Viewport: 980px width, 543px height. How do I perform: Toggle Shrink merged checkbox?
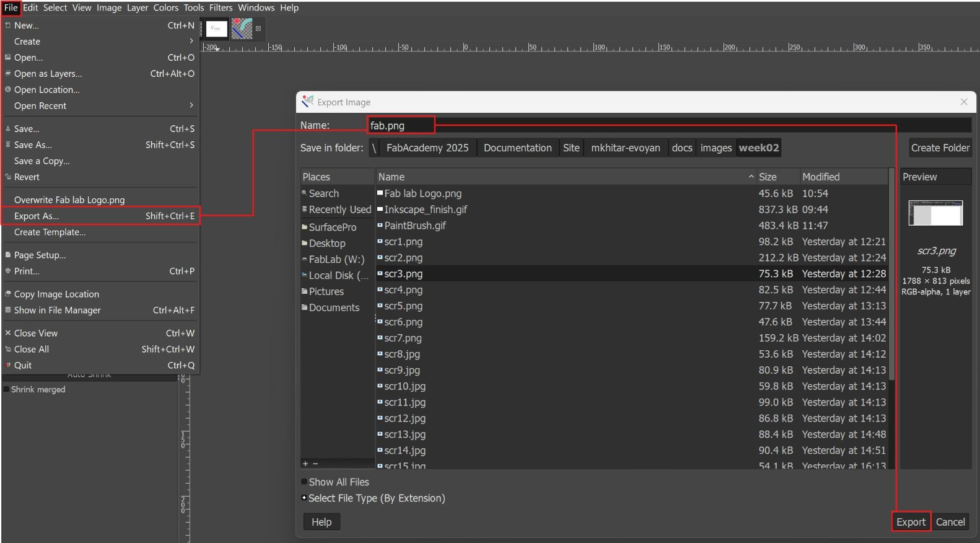7,389
